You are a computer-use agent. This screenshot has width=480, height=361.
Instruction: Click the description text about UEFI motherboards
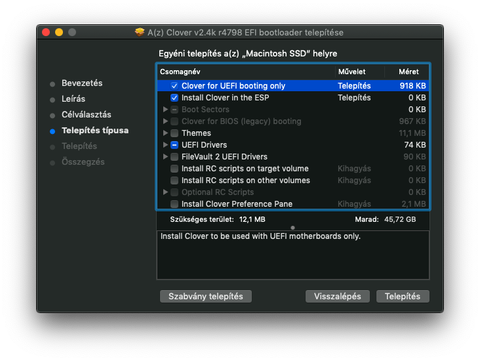tap(260, 236)
